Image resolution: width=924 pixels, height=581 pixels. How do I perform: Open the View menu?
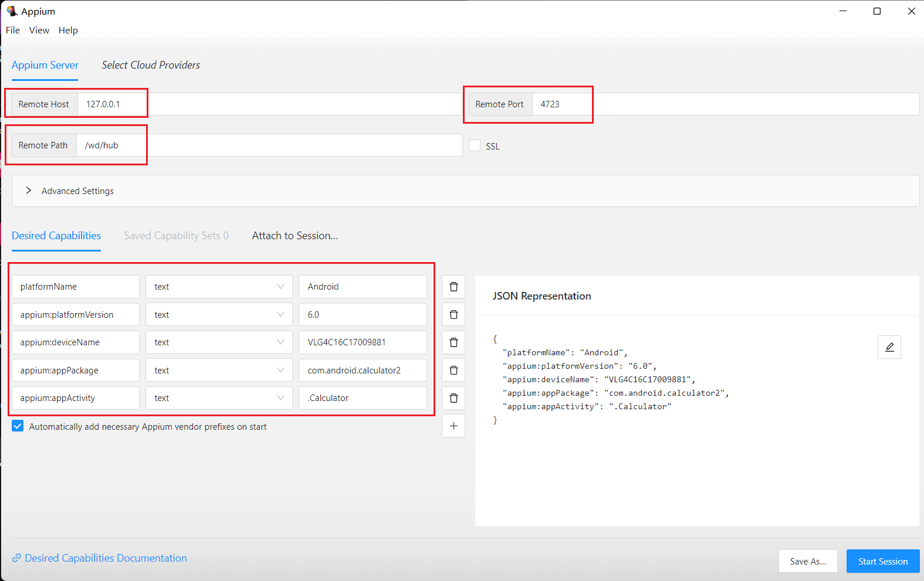39,30
